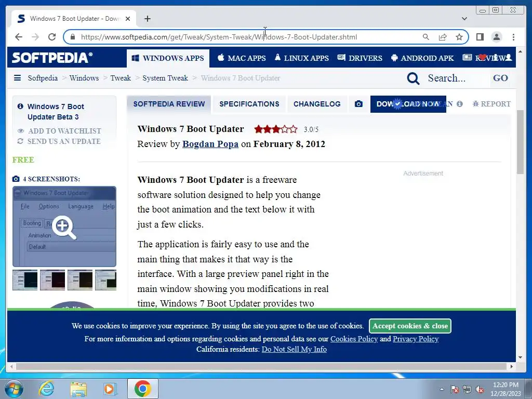Click the Softpedia logo
The width and height of the screenshot is (532, 399).
52,57
